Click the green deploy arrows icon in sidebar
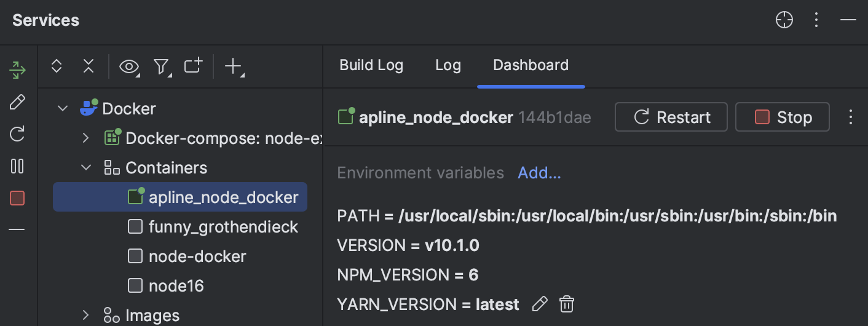Viewport: 868px width, 326px height. click(x=17, y=70)
